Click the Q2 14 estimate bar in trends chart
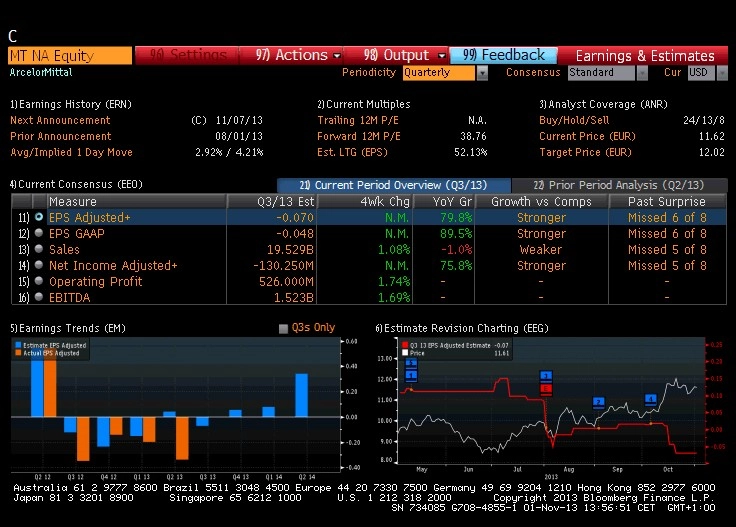Screen dimensions: 736x527 click(301, 395)
